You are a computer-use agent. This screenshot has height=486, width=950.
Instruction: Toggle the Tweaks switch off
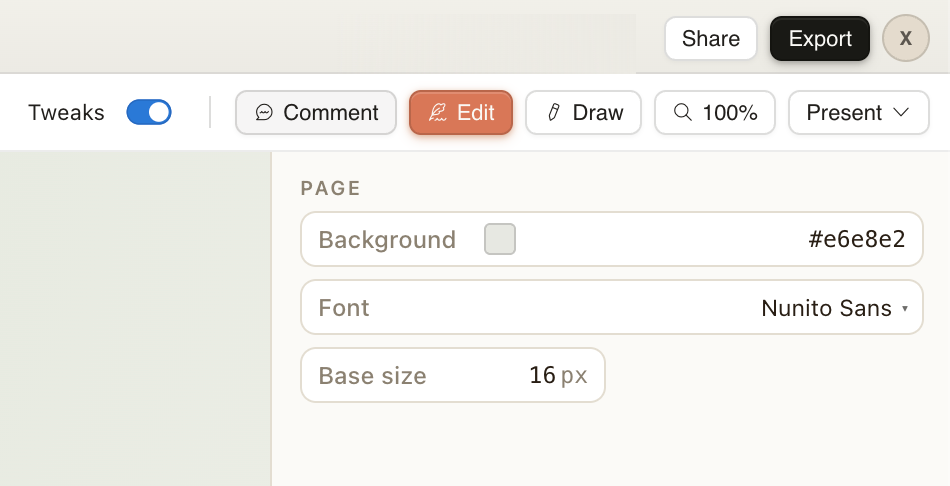(149, 112)
